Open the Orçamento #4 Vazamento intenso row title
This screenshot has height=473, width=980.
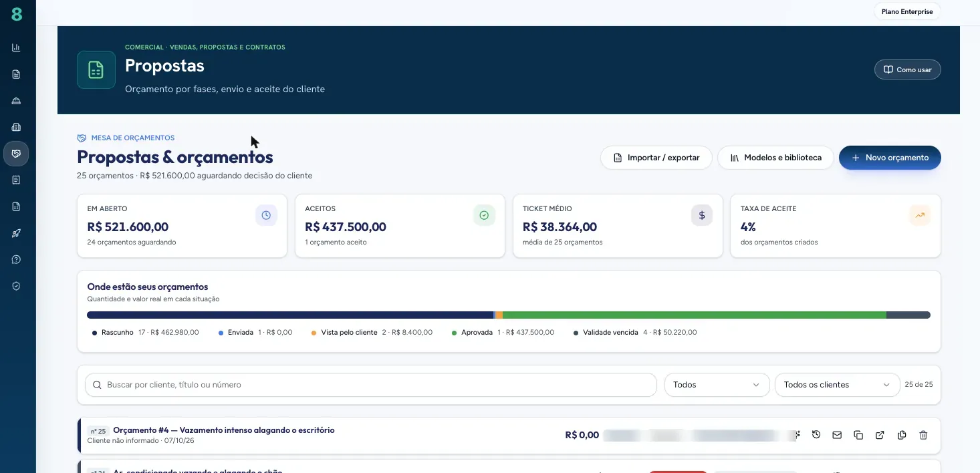point(224,430)
